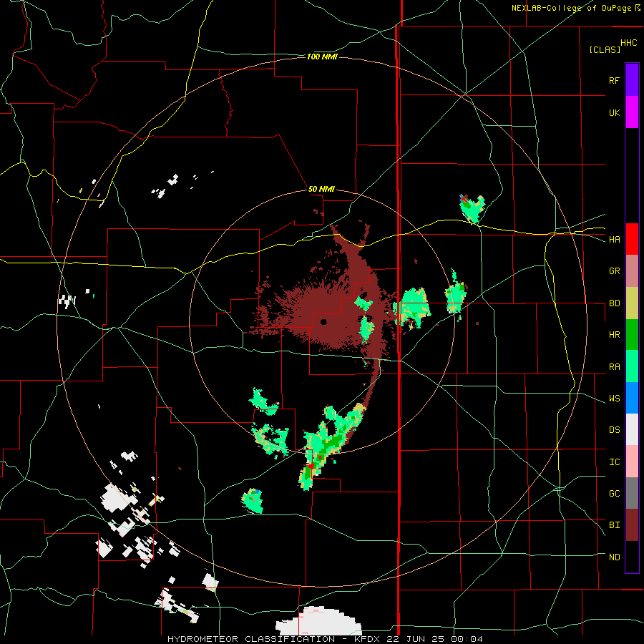Click the 'WS' legend label
The width and height of the screenshot is (644, 644).
pyautogui.click(x=614, y=399)
